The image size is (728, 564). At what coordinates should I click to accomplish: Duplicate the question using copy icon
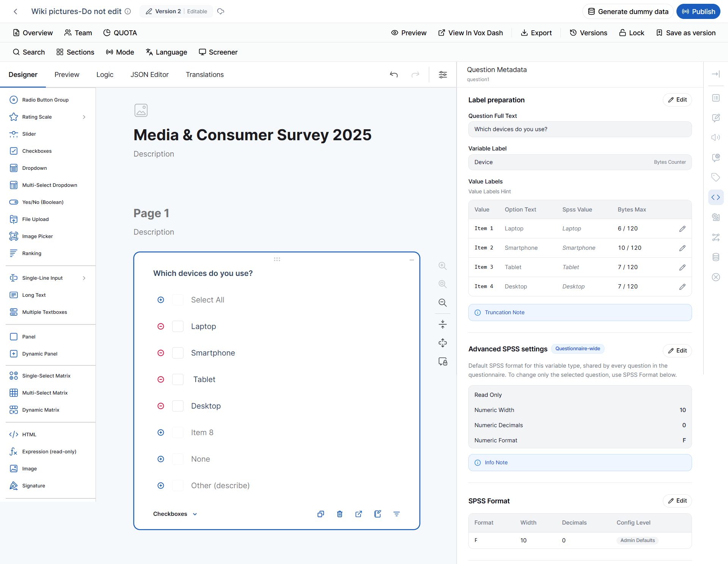tap(321, 514)
